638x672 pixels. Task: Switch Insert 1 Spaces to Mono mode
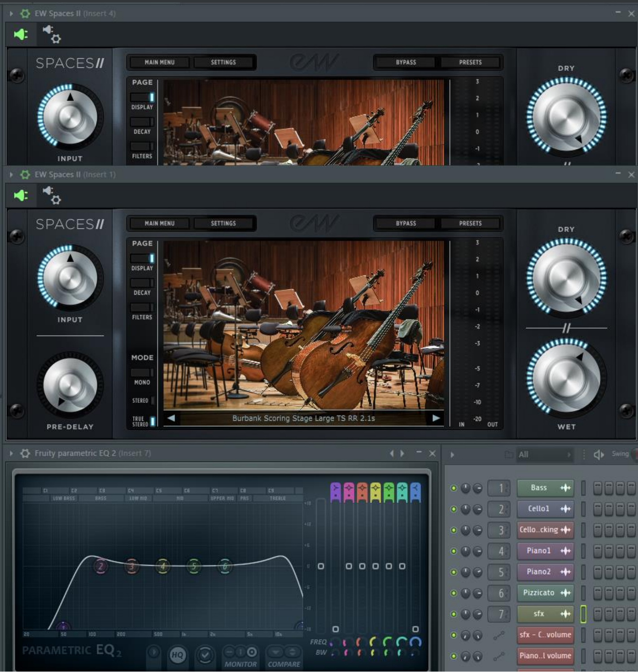142,372
